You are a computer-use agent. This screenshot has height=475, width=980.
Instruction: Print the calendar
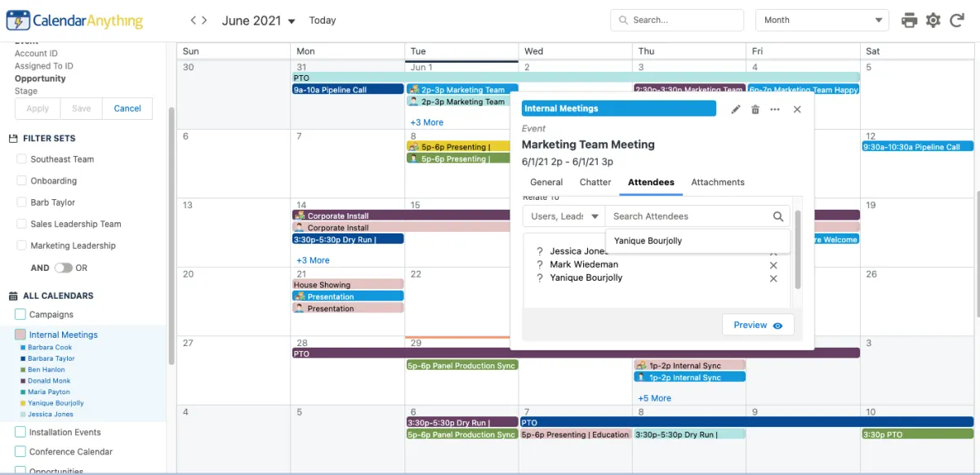click(x=909, y=20)
